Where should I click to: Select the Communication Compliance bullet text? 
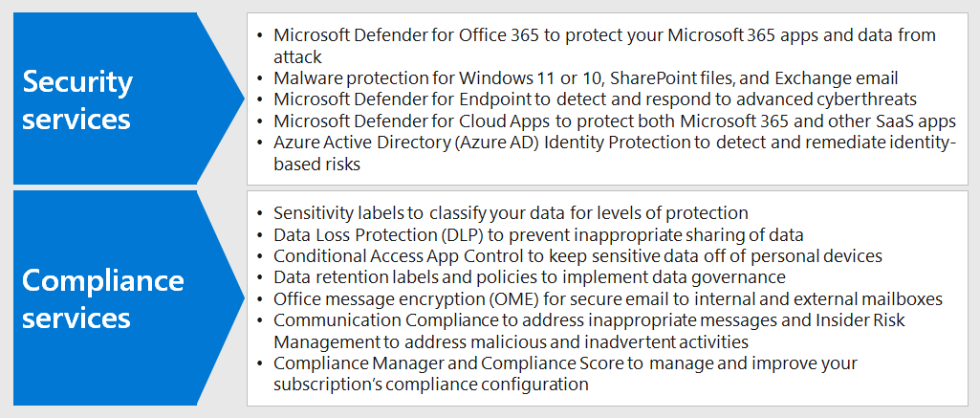point(589,331)
